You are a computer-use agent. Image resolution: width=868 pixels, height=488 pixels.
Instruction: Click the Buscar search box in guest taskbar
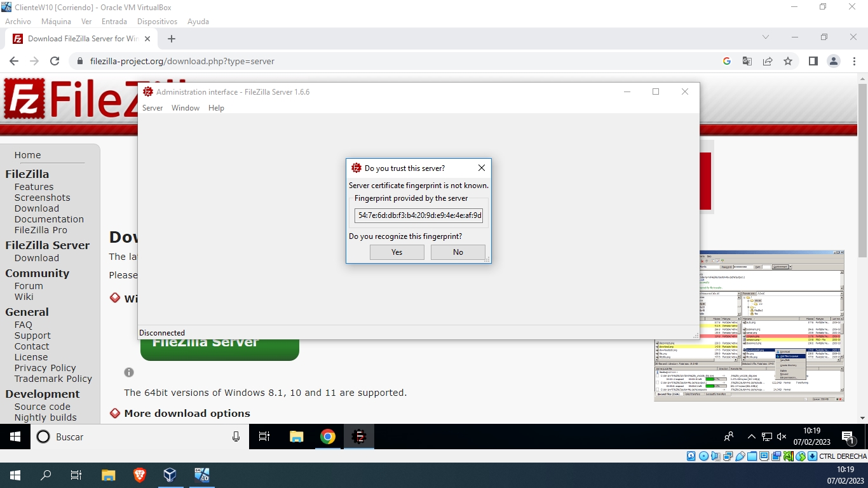[x=140, y=437]
